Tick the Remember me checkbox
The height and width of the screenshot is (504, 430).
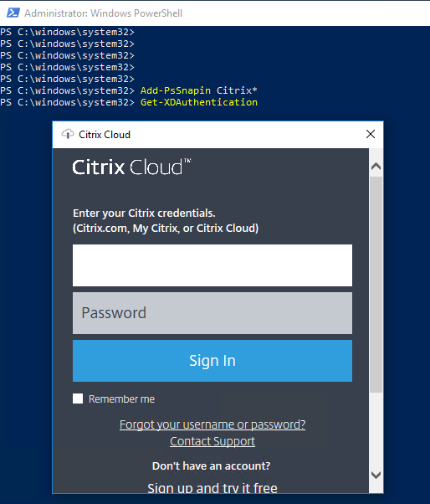(78, 399)
